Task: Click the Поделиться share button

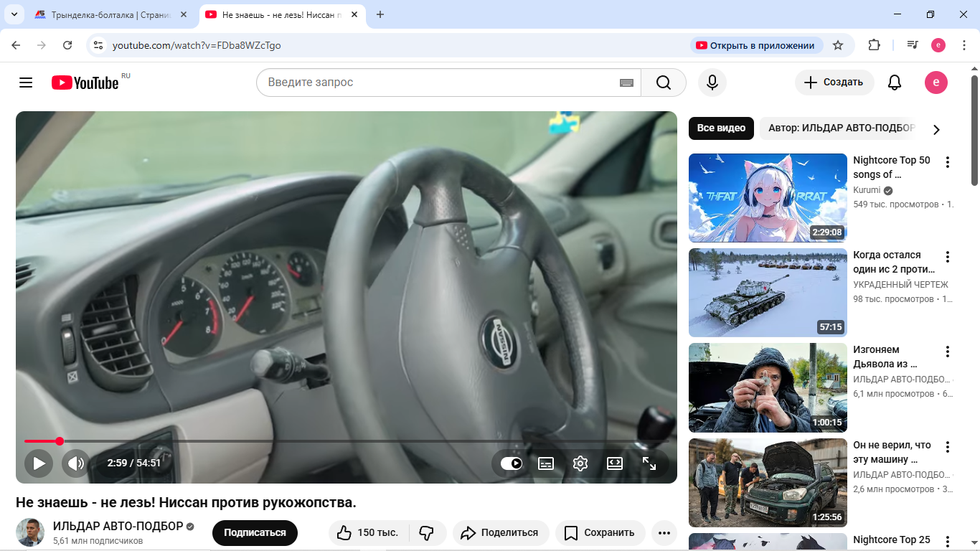Action: click(x=500, y=533)
